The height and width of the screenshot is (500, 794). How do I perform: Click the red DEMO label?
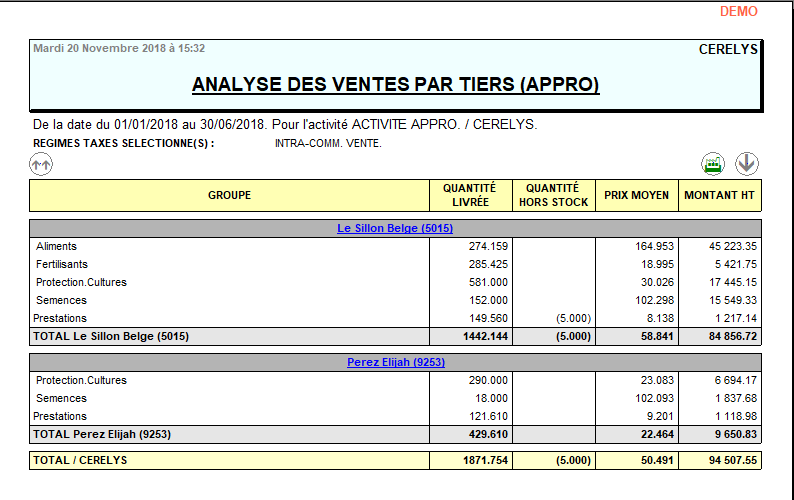[x=738, y=12]
